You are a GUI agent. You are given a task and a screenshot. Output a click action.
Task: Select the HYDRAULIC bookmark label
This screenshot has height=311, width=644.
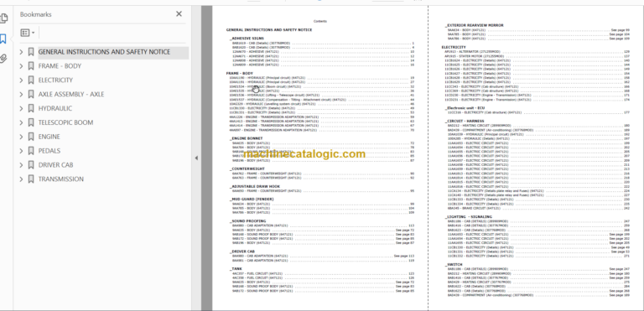[55, 108]
